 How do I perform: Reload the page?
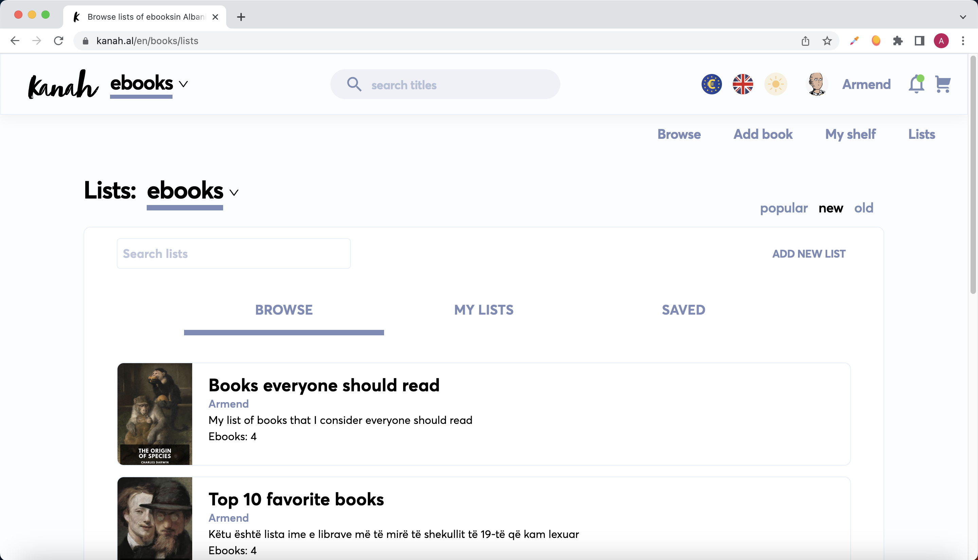pos(58,41)
